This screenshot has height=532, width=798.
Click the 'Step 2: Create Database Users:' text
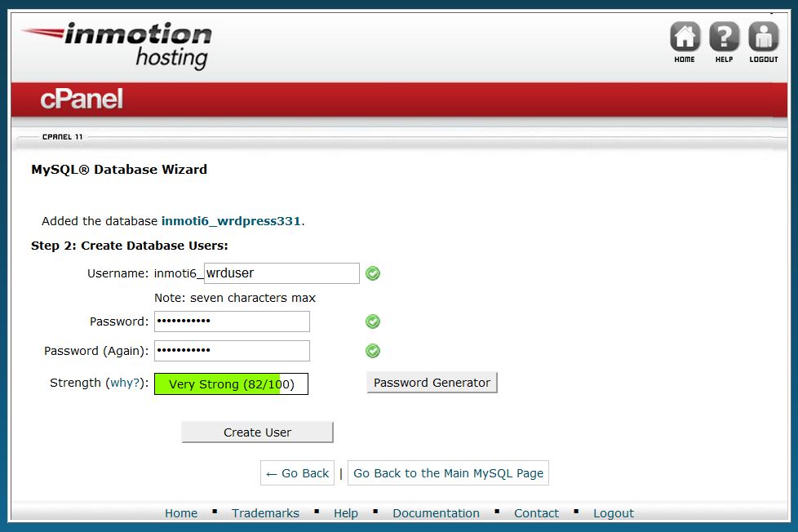click(129, 246)
